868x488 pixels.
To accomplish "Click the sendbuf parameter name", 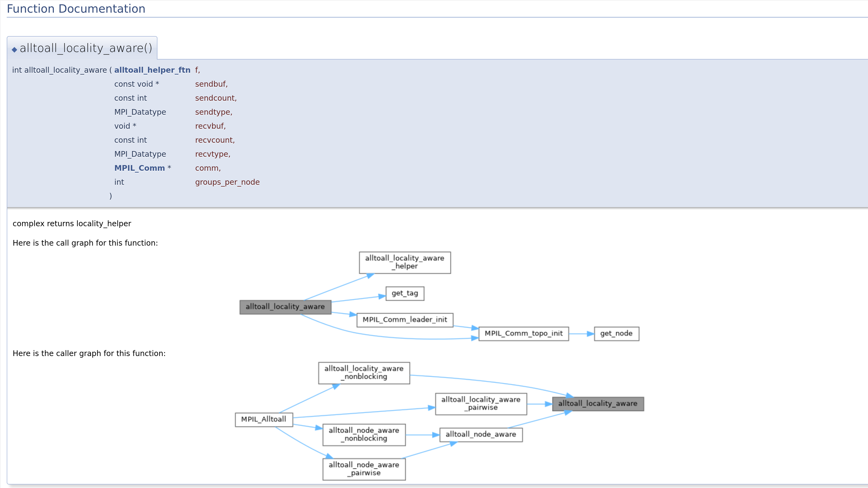I will coord(211,84).
